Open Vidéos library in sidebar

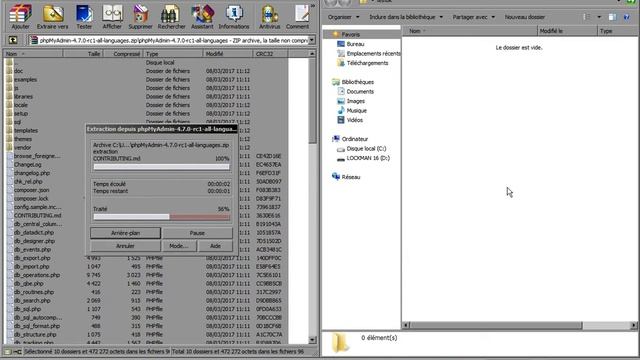pos(354,120)
